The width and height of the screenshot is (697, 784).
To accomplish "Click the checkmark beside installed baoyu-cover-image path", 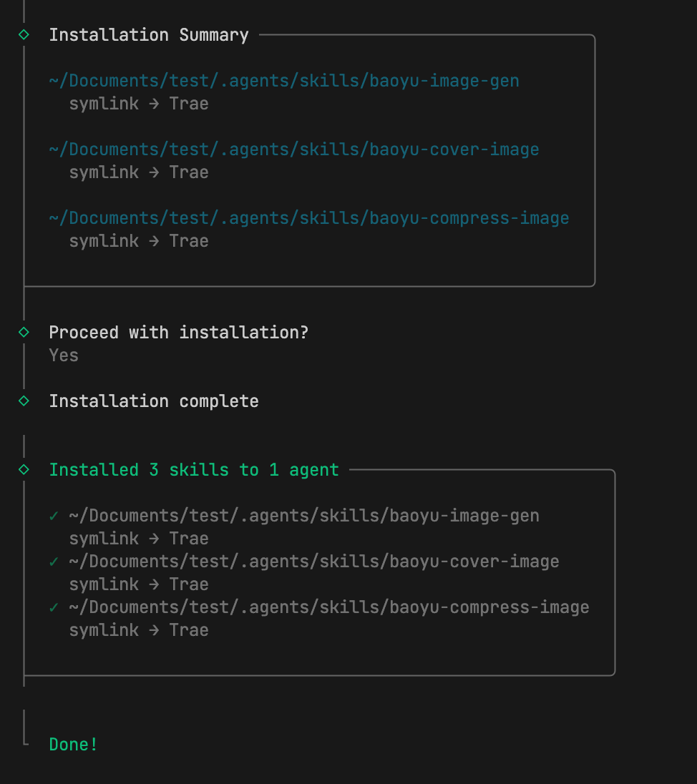I will coord(54,561).
